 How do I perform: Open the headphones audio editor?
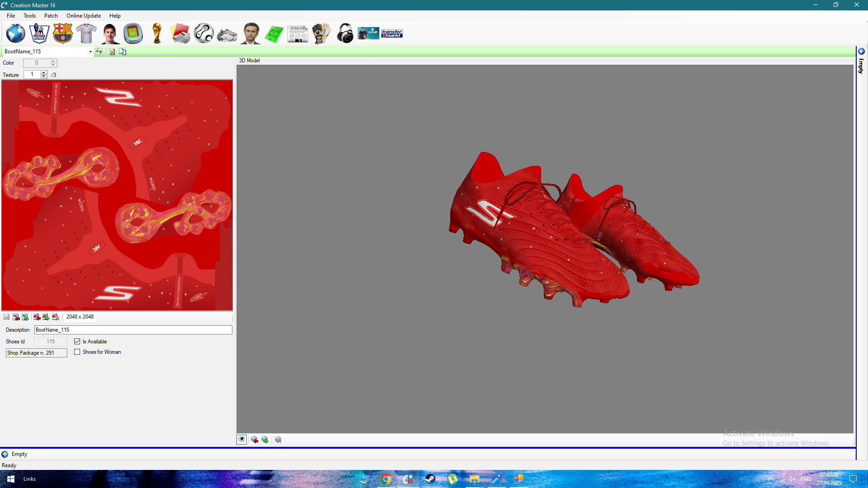tap(345, 33)
